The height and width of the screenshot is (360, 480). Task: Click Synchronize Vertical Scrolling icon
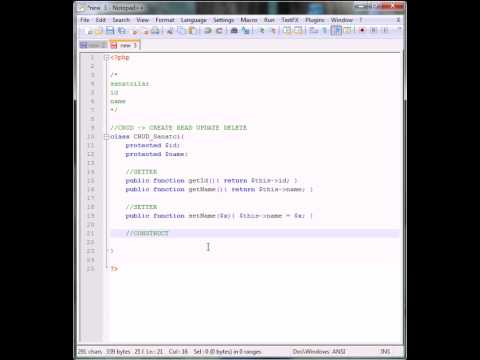click(287, 31)
